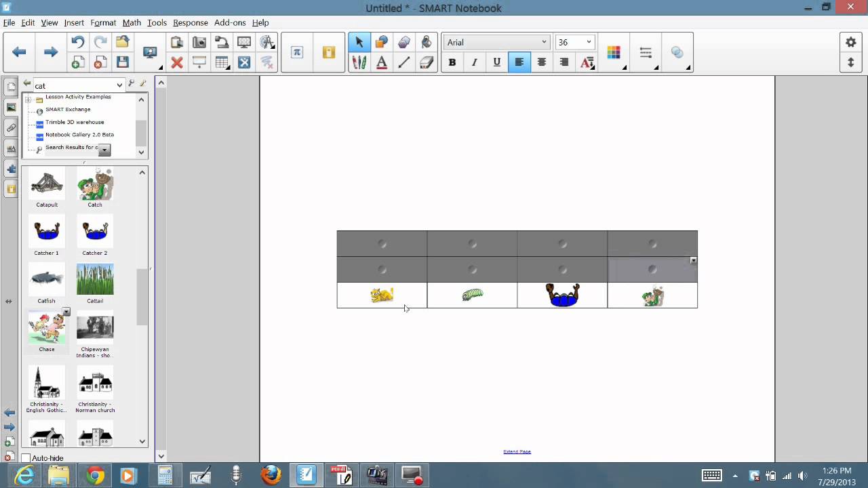The width and height of the screenshot is (868, 488).
Task: Open the font size 36 dropdown
Action: click(574, 42)
